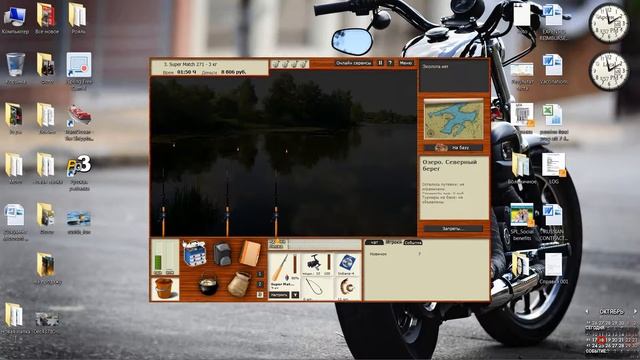Screen dimensions: 640x360
Task: Go to previous month in calendar gadget
Action: [x=587, y=311]
